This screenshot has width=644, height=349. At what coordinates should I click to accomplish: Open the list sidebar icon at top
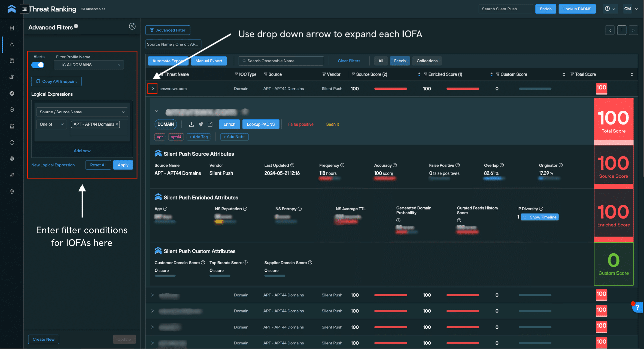click(x=12, y=28)
